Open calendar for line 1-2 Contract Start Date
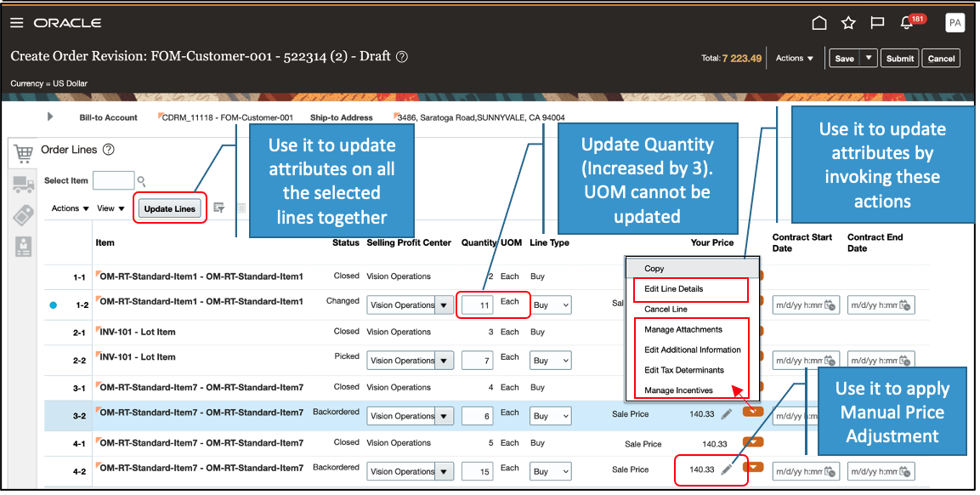The width and height of the screenshot is (980, 495). tap(830, 305)
